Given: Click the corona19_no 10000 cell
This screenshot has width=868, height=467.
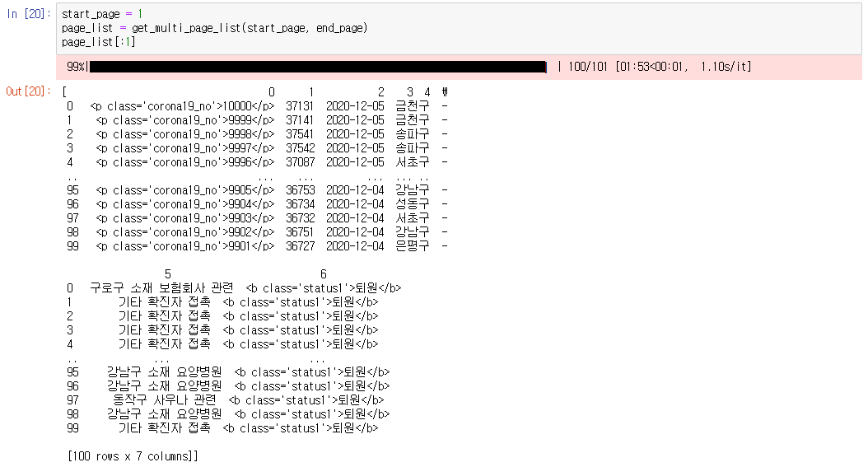Looking at the screenshot, I should click(182, 106).
